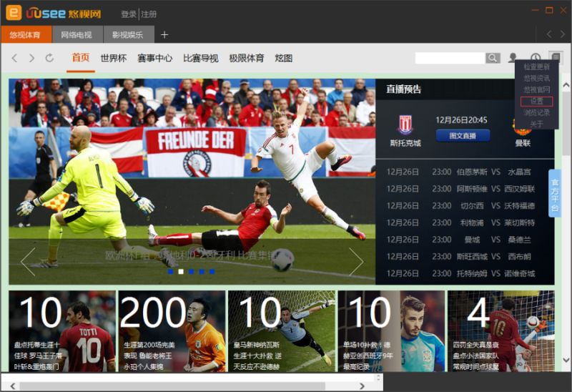The image size is (572, 392).
Task: Select the white carousel indicator dot
Action: click(x=181, y=272)
